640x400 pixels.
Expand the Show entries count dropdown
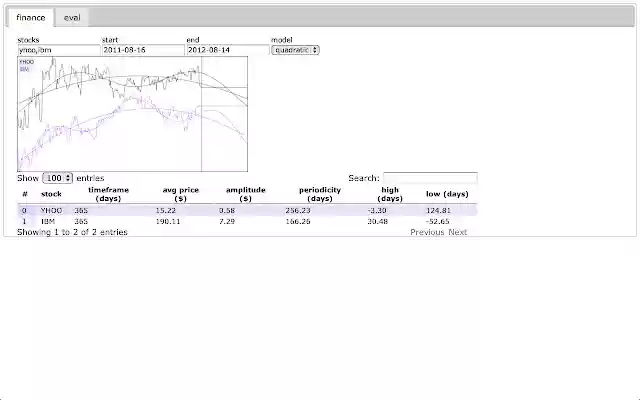[57, 178]
